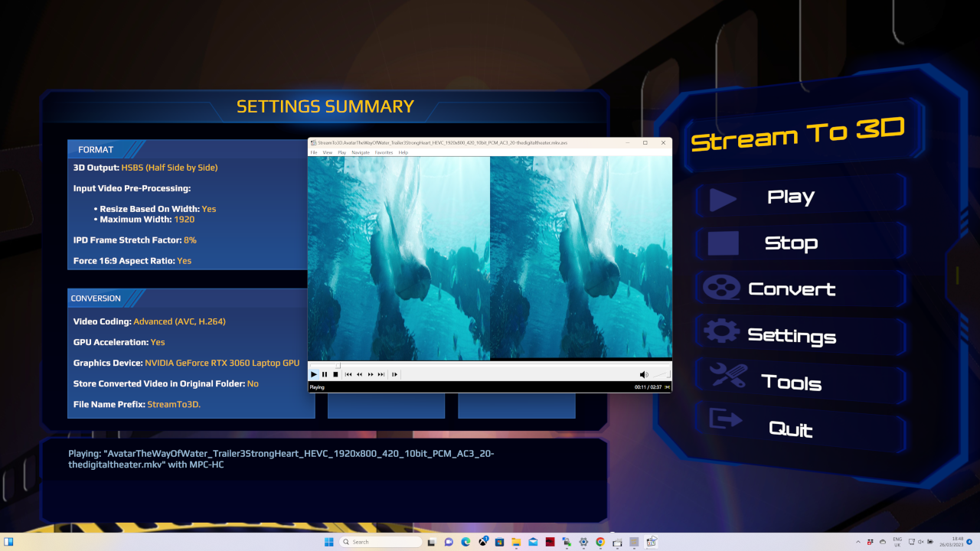The height and width of the screenshot is (551, 980).
Task: Adjust the MPC-HC volume slider
Action: click(x=661, y=374)
